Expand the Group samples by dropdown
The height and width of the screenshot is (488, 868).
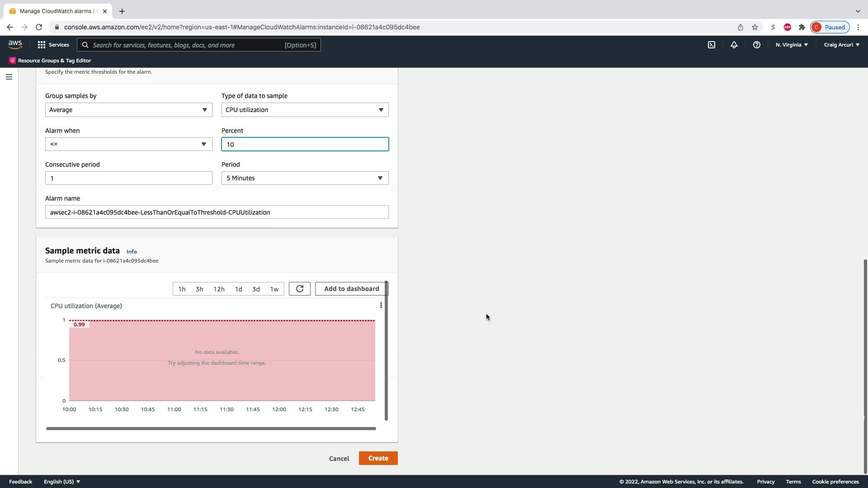tap(128, 110)
